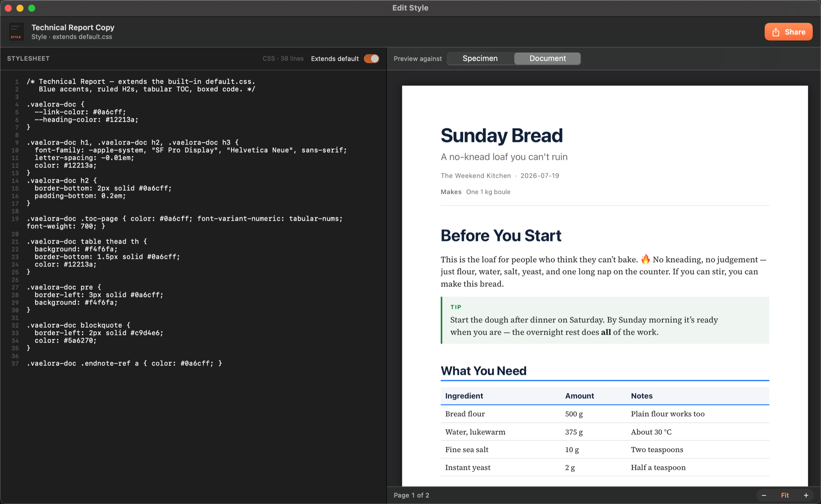The height and width of the screenshot is (504, 821).
Task: Click the fire emoji in the paragraph
Action: [645, 259]
